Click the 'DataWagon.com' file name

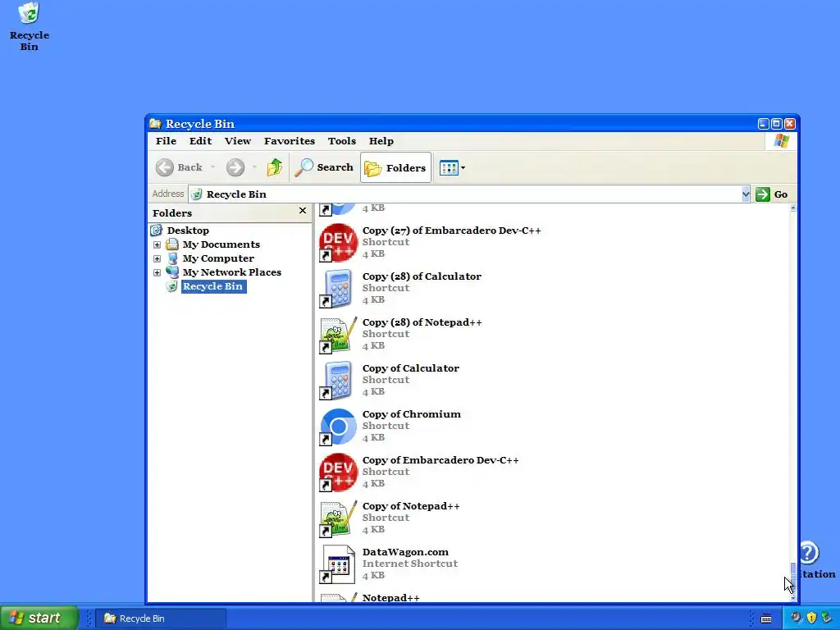(405, 552)
